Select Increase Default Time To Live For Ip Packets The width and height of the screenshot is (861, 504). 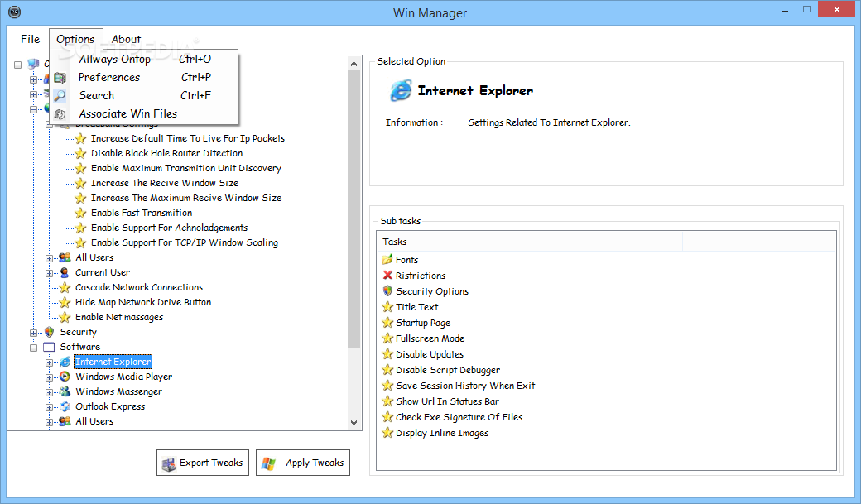tap(188, 138)
